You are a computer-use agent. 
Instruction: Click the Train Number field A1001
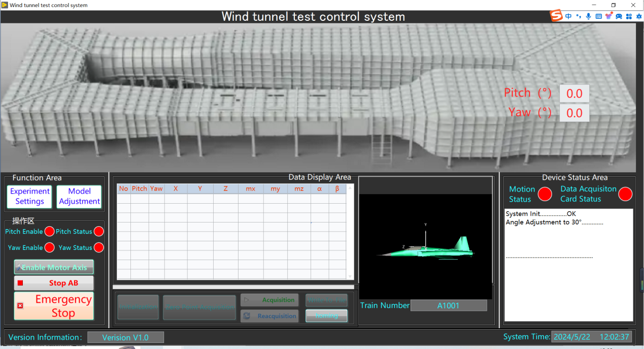(448, 305)
